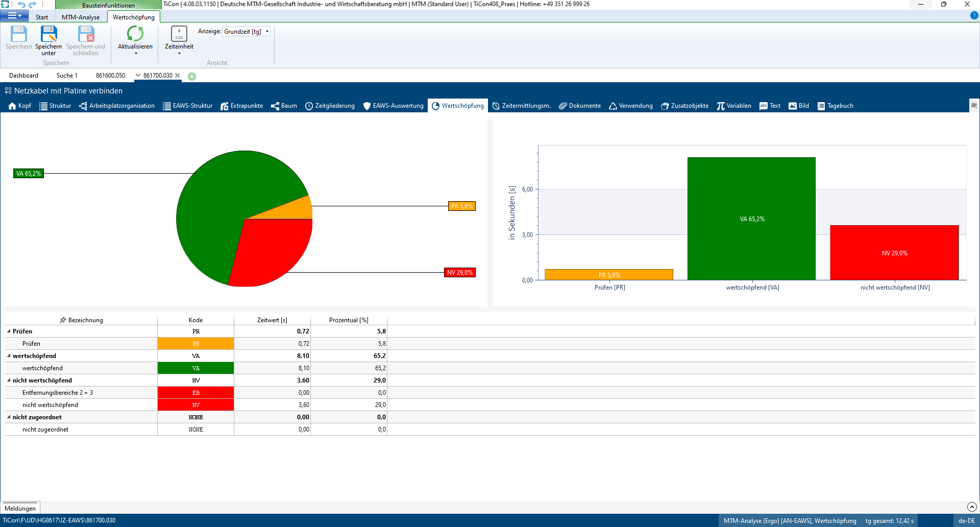
Task: Close the 861700.030 tab
Action: (178, 76)
